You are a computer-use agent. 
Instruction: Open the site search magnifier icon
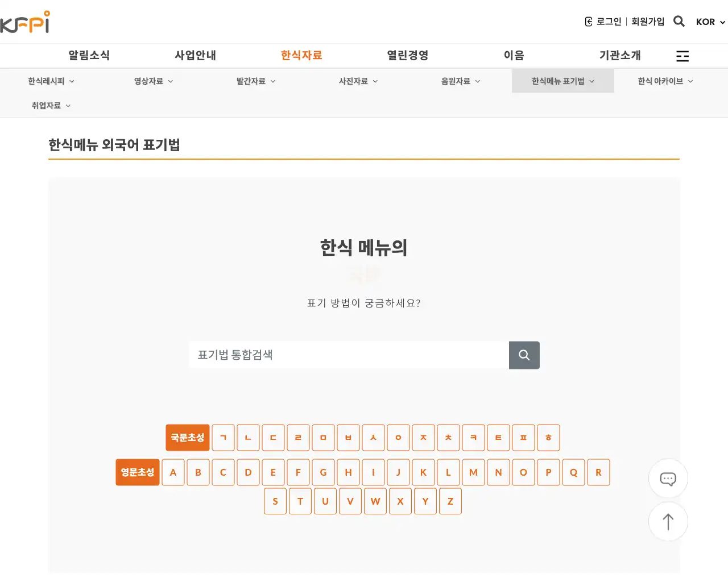[679, 21]
